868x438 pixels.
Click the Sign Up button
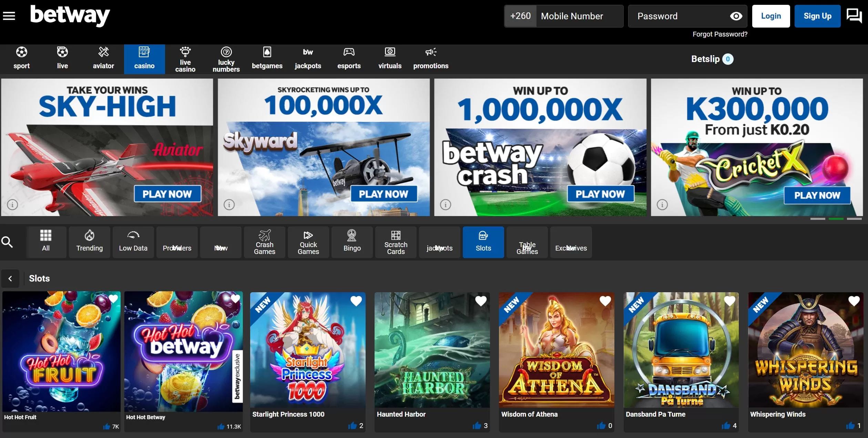[817, 16]
